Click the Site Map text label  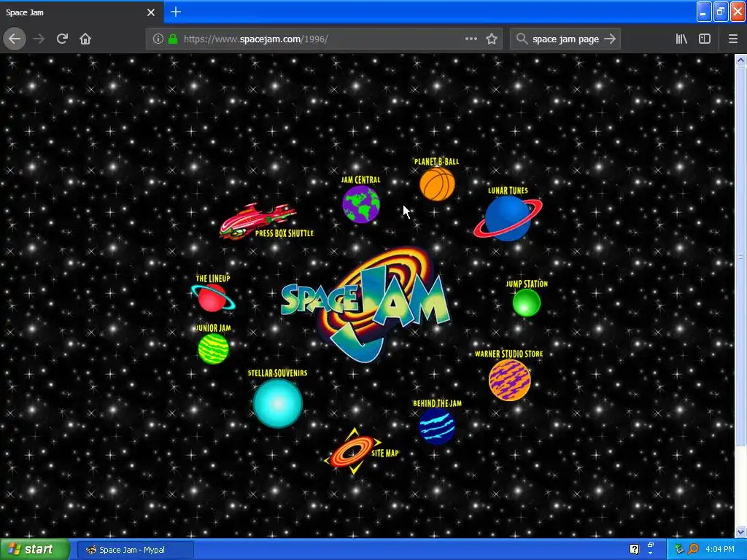pos(385,453)
